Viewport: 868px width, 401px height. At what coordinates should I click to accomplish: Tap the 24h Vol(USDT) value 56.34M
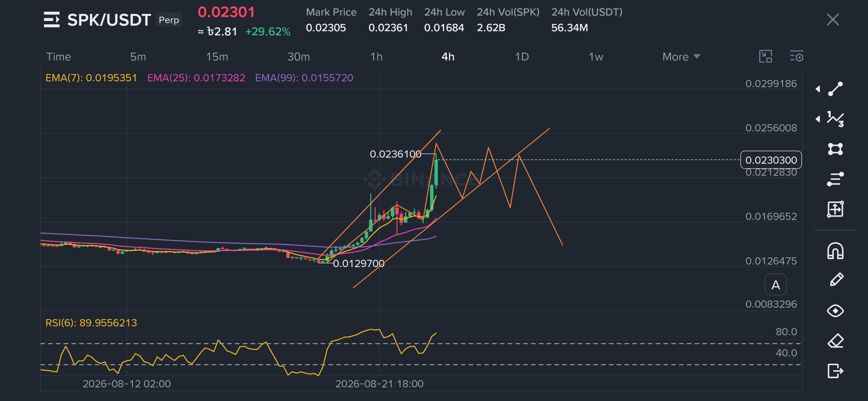click(x=569, y=28)
